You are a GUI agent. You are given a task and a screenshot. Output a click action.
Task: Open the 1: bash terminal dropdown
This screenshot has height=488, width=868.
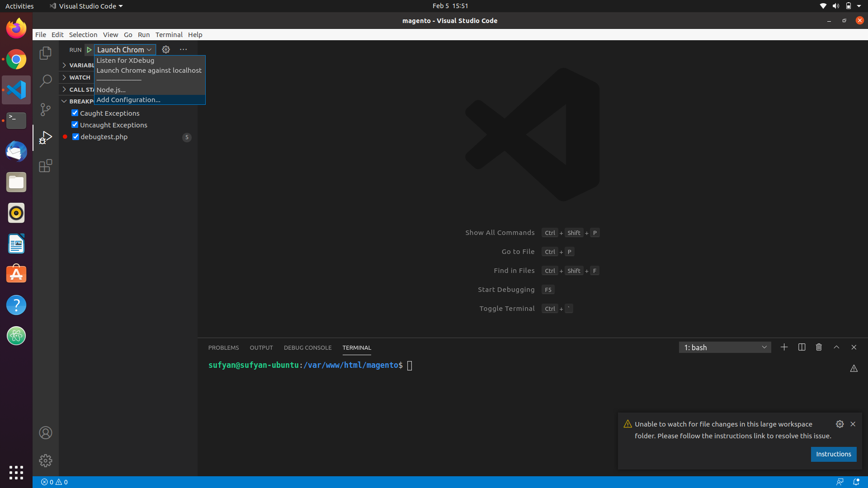(x=725, y=347)
